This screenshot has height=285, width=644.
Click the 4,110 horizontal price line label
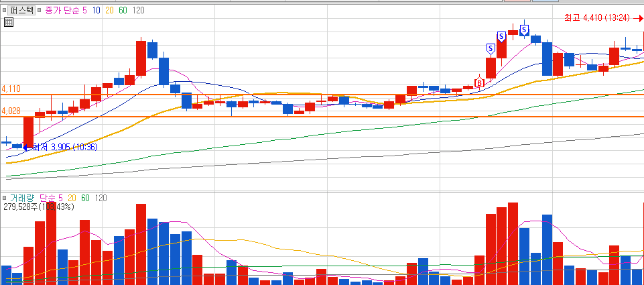point(11,89)
